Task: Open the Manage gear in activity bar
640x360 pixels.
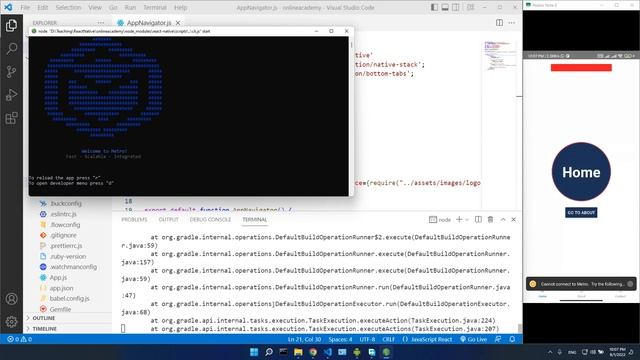Action: tap(11, 322)
